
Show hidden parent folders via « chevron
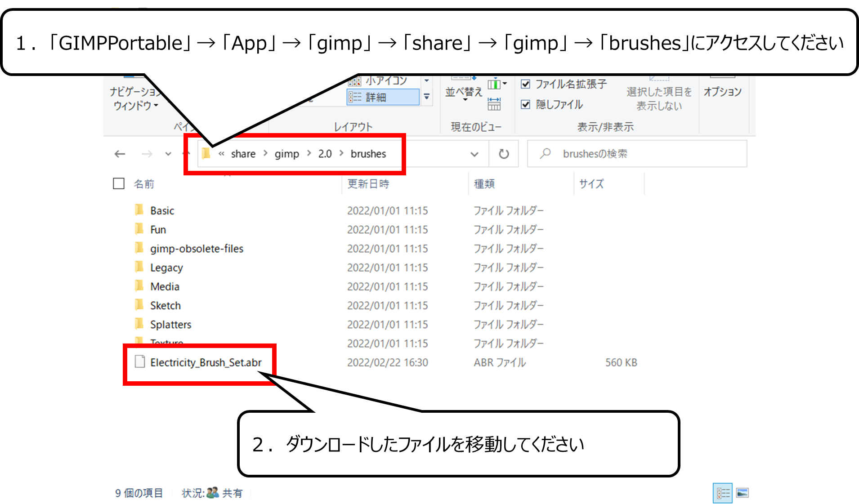point(221,154)
